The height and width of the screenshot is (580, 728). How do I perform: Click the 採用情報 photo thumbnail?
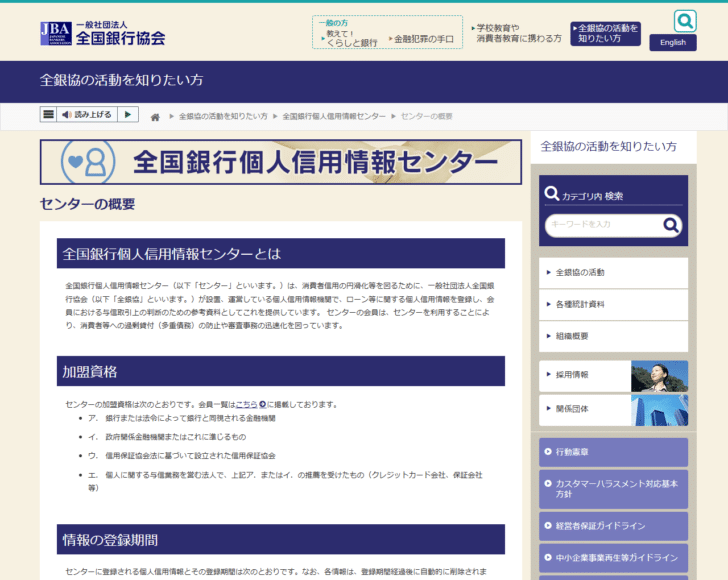[659, 376]
